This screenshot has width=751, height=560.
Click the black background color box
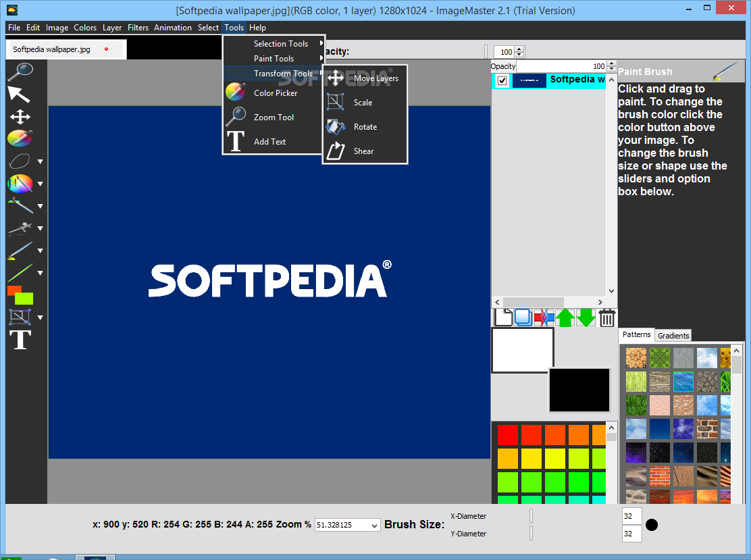(x=579, y=390)
